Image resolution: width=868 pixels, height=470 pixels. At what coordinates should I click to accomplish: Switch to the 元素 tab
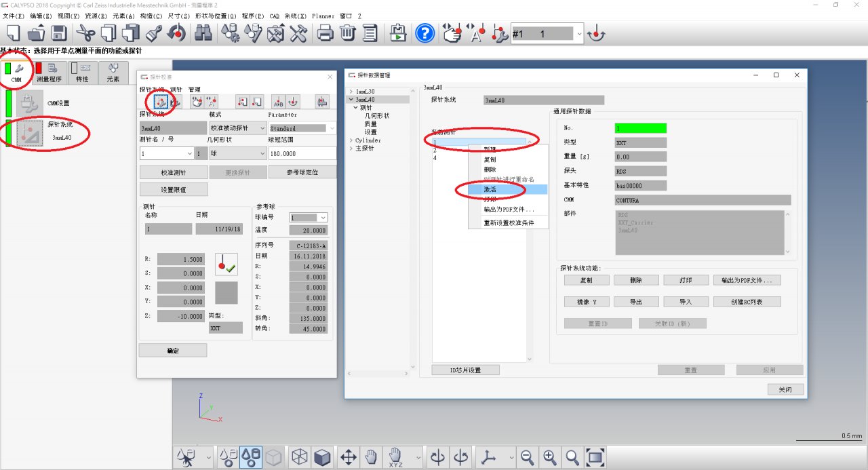pos(113,73)
